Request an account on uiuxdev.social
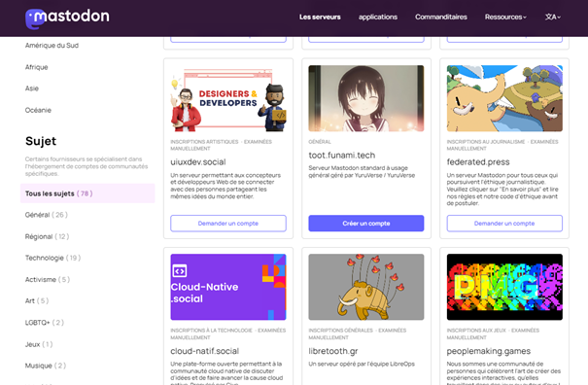This screenshot has width=588, height=385. 228,224
